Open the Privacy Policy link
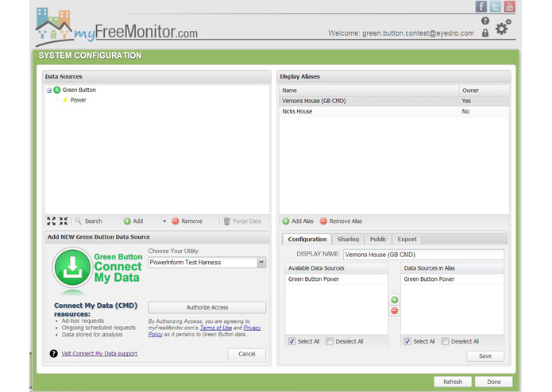The image size is (552, 392). click(252, 328)
